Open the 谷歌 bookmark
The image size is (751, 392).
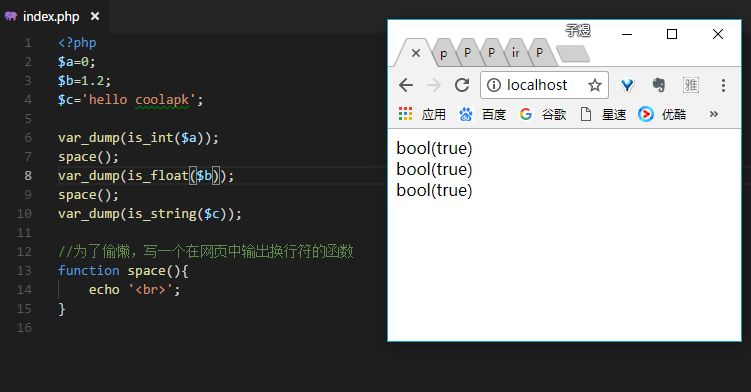543,114
